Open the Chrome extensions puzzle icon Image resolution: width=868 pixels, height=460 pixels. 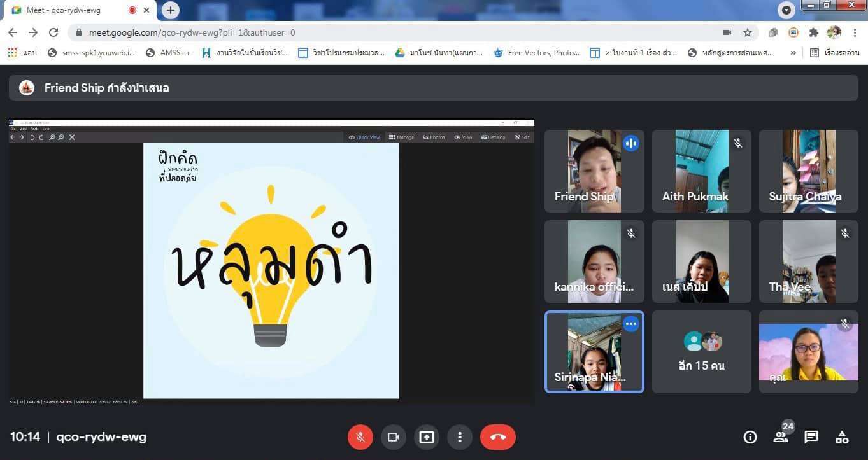(813, 32)
